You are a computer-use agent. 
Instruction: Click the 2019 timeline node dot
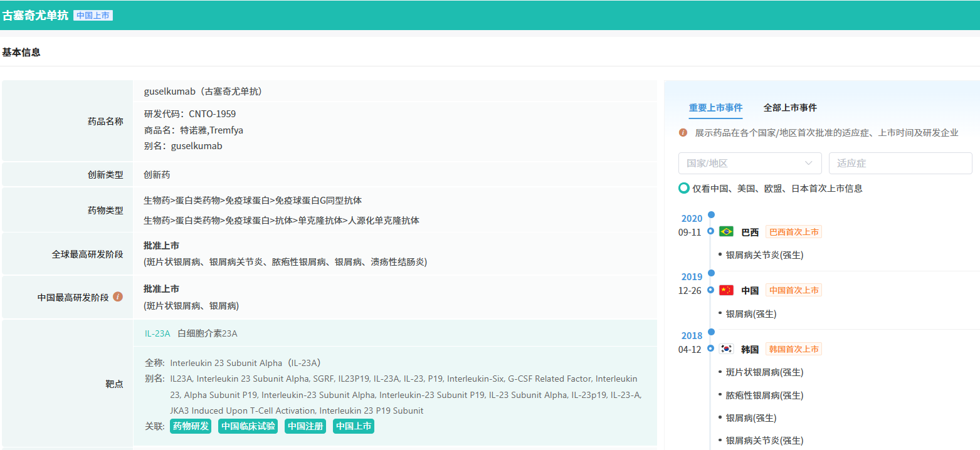coord(711,273)
